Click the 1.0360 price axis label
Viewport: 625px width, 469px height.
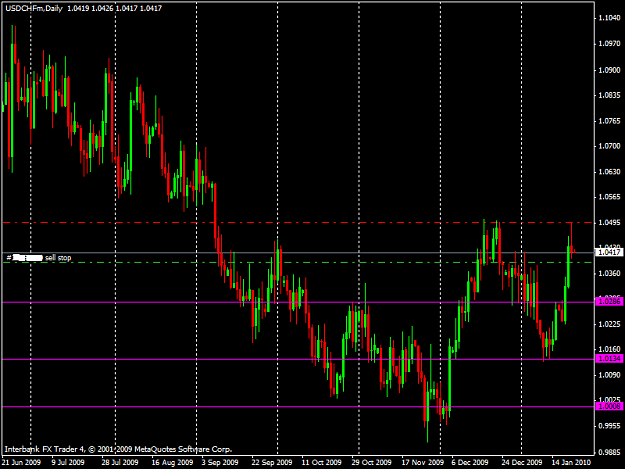click(x=609, y=273)
